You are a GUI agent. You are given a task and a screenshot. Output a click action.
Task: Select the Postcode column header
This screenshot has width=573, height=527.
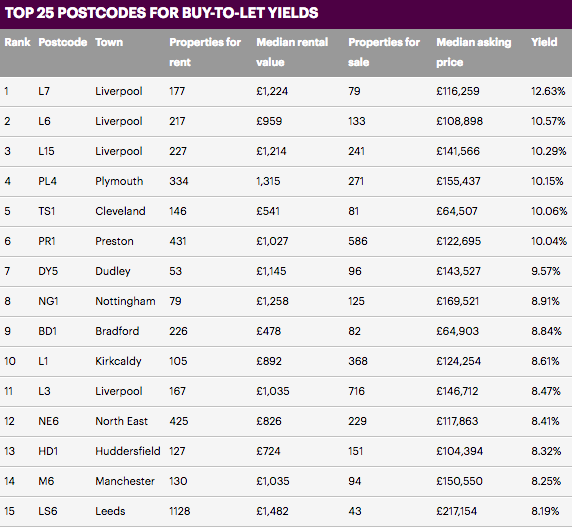coord(62,42)
